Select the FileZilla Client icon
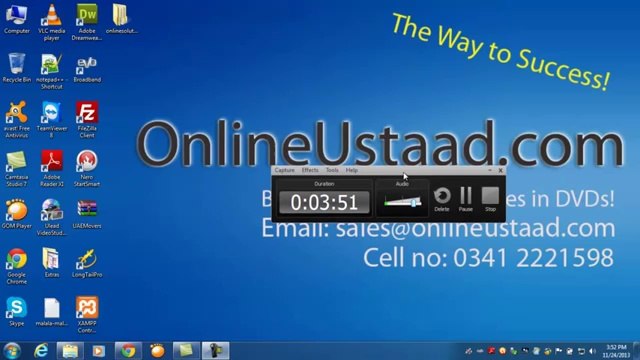 point(87,120)
